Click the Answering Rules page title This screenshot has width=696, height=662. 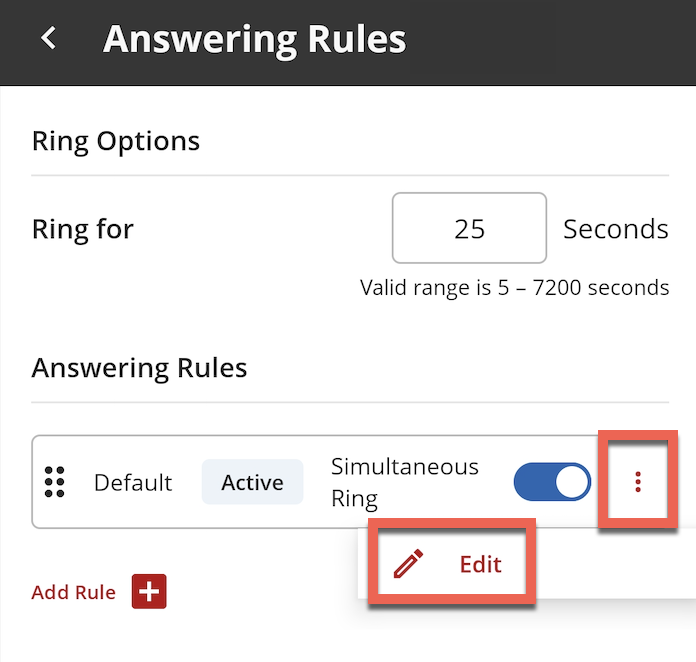coord(255,40)
